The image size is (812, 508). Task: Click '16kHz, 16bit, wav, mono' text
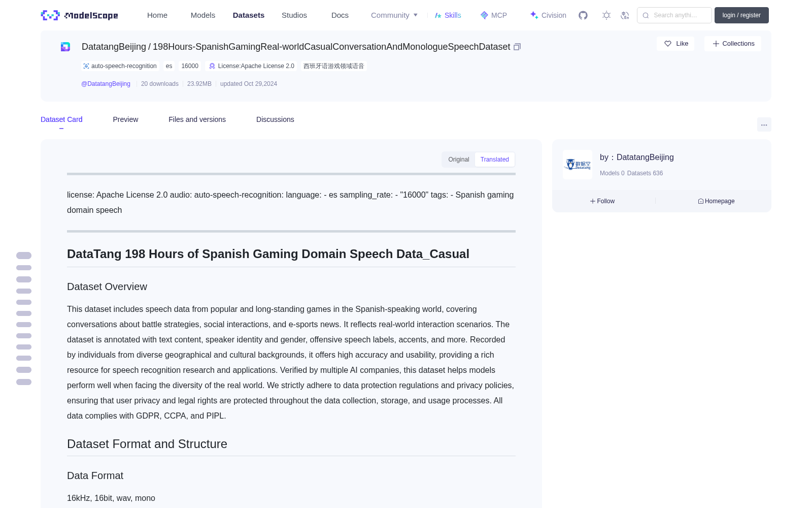tap(111, 498)
